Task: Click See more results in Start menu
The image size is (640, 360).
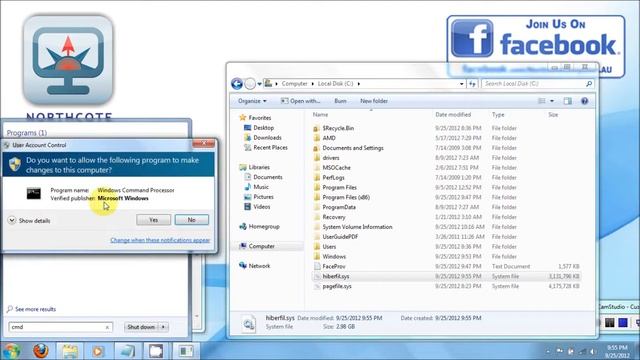Action: click(31, 309)
